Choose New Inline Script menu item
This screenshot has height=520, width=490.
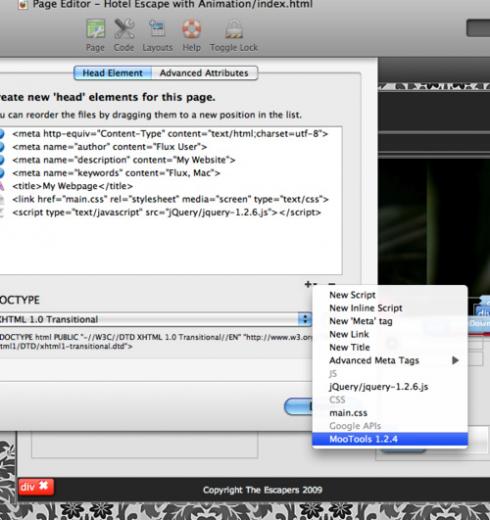coord(390,308)
